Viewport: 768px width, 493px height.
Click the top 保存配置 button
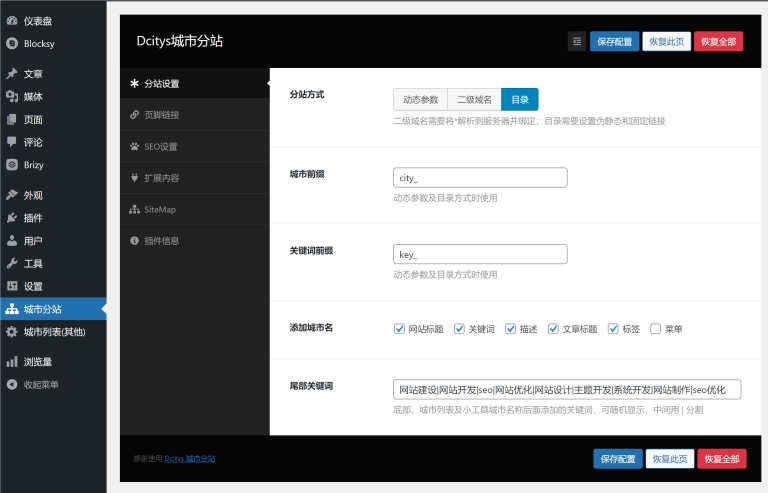point(615,41)
